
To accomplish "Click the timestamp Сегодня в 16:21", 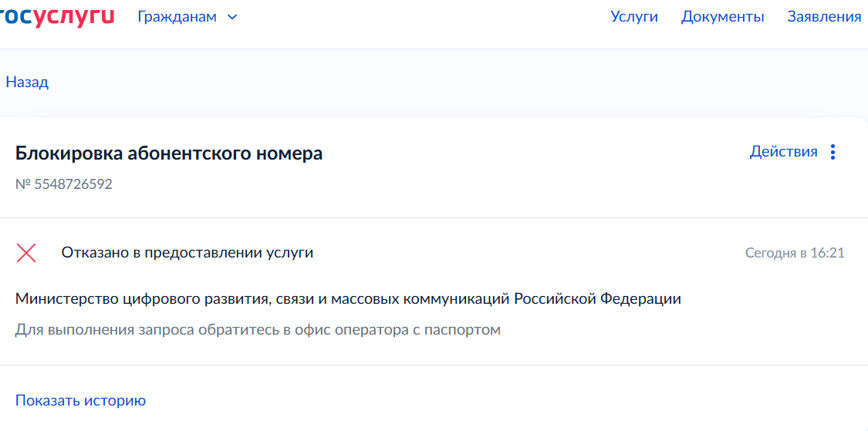I will [795, 253].
